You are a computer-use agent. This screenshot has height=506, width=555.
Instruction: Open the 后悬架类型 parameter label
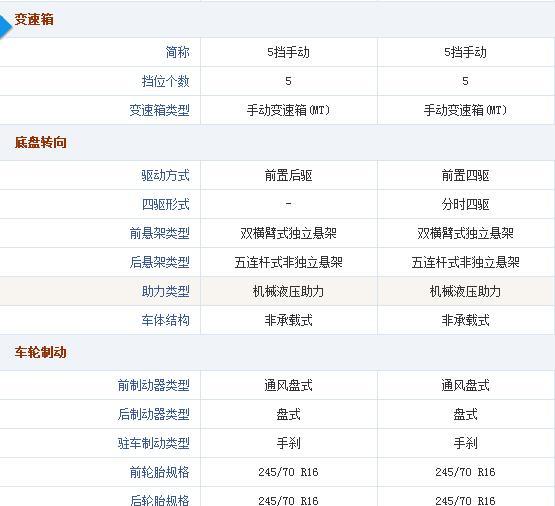[160, 263]
